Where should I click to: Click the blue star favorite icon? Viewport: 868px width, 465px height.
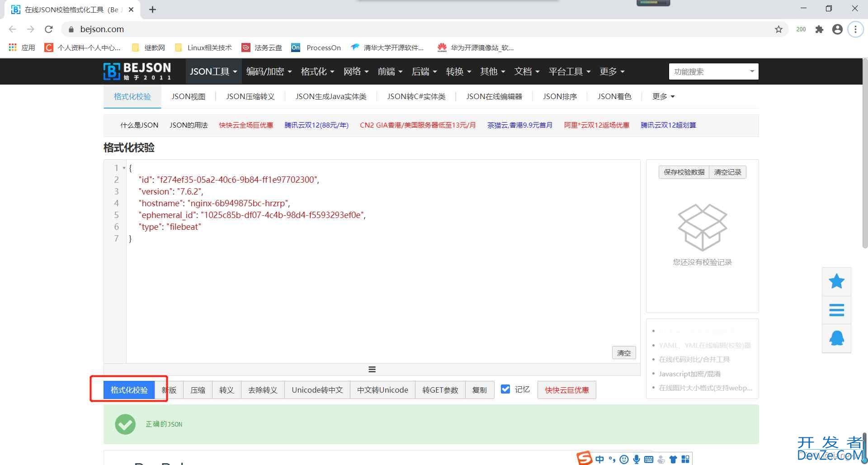pos(836,281)
